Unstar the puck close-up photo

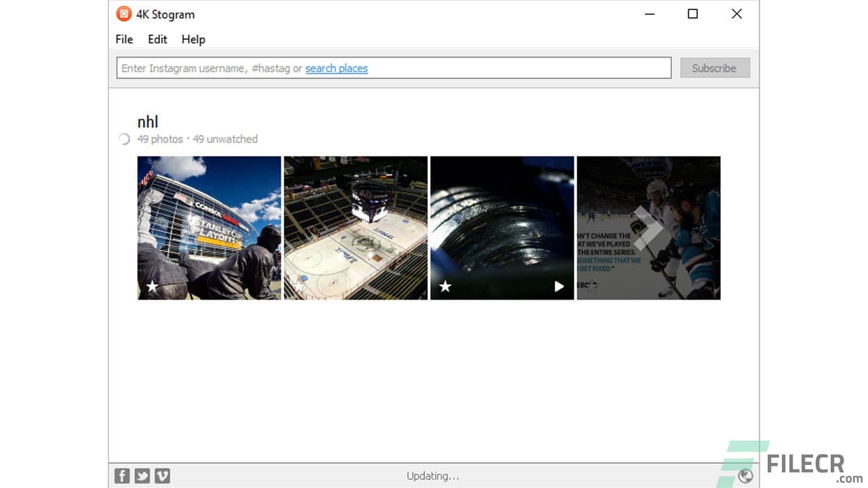click(x=446, y=286)
